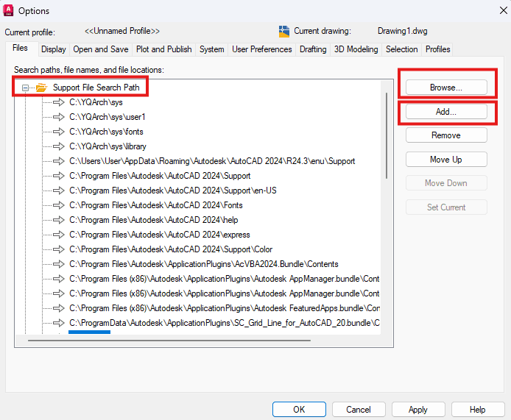Screen dimensions: 511x420
Task: Open the Selection tab
Action: coord(402,49)
